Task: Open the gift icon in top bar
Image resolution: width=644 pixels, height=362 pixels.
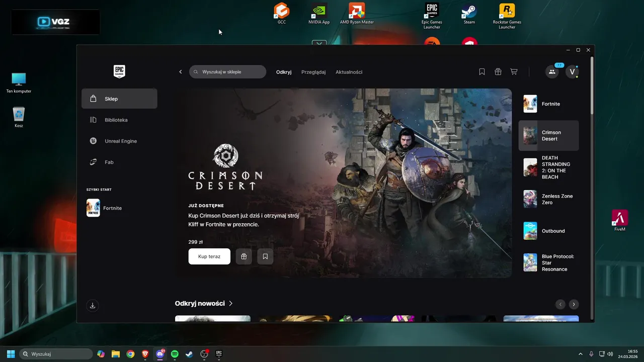Action: tap(498, 72)
